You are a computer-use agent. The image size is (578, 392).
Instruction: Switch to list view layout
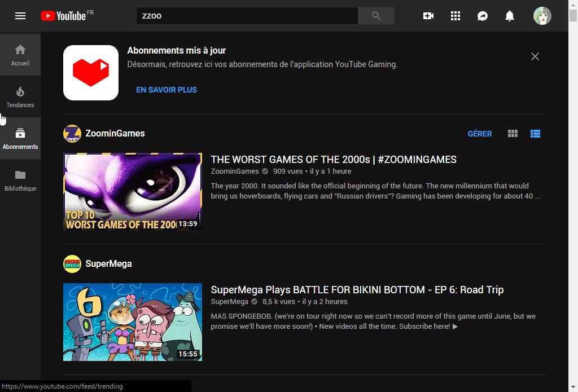click(x=535, y=134)
